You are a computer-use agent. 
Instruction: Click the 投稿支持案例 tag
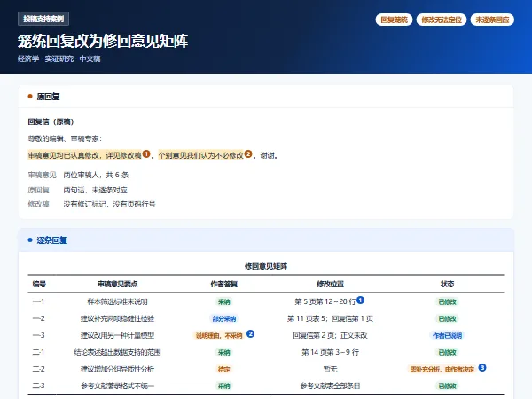(x=43, y=19)
